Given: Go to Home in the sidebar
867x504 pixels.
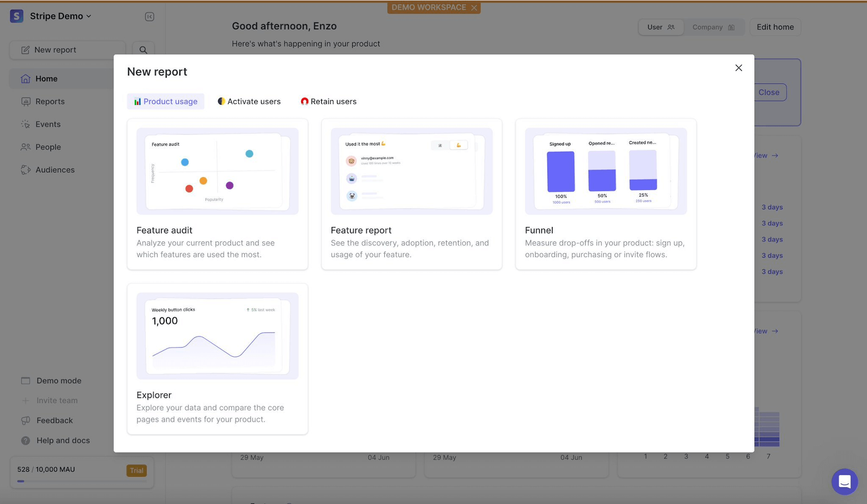Looking at the screenshot, I should pos(47,78).
